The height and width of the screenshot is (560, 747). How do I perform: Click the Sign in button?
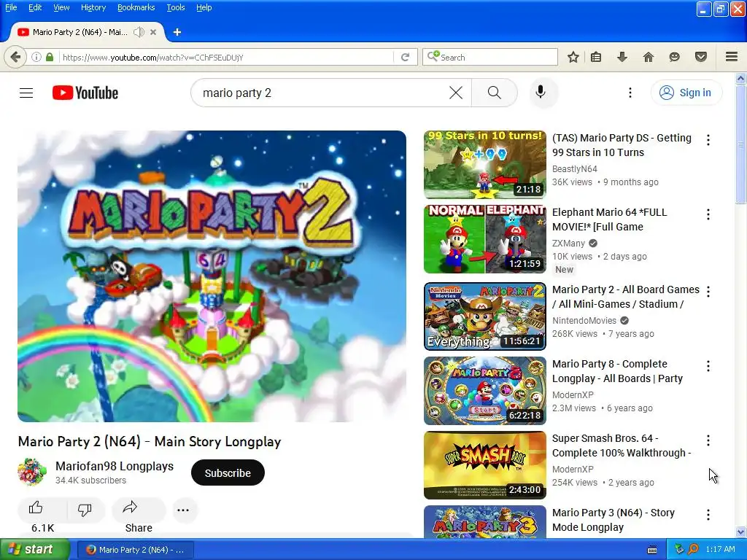pyautogui.click(x=686, y=93)
